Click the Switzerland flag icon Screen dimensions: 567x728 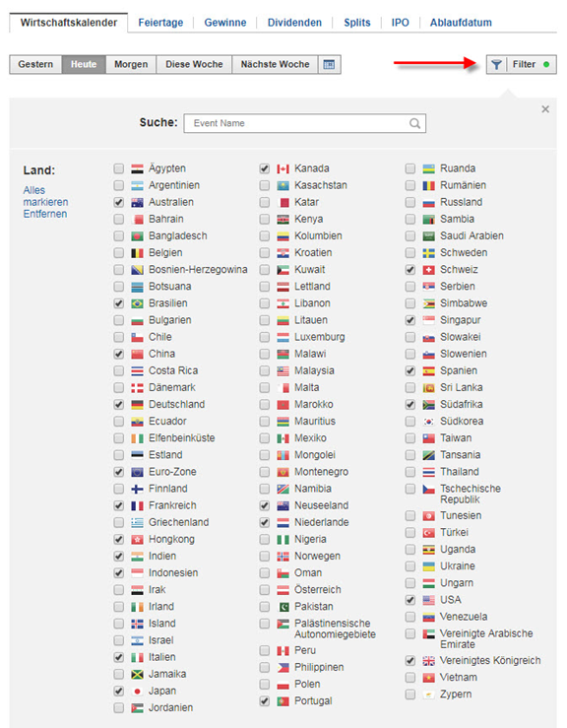tap(429, 270)
